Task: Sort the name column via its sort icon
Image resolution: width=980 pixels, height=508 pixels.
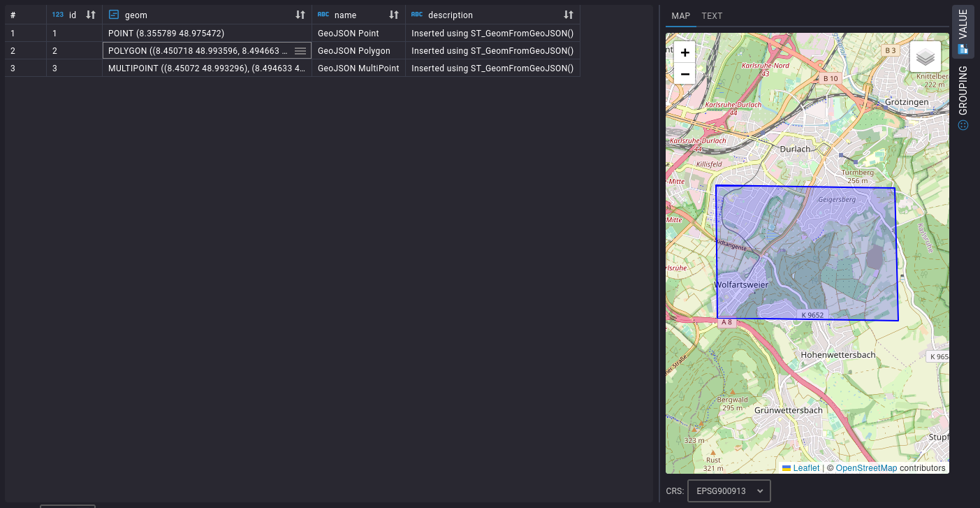Action: coord(393,15)
